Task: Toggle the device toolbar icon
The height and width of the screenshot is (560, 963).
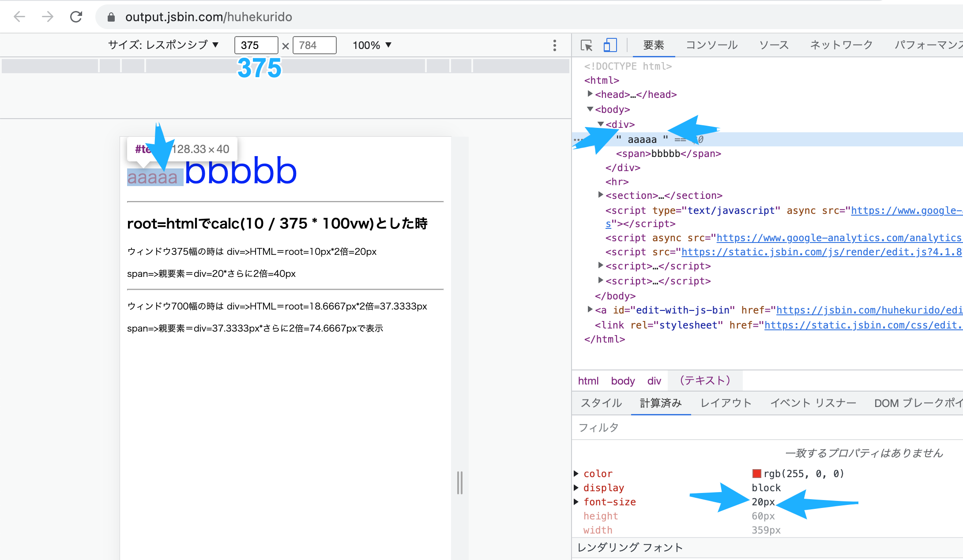Action: [x=610, y=45]
